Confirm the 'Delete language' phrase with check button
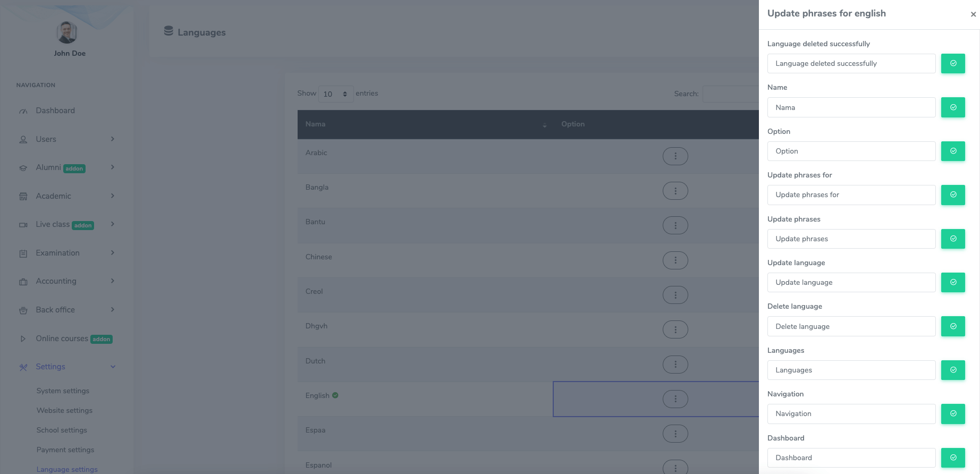The width and height of the screenshot is (980, 474). pos(953,326)
